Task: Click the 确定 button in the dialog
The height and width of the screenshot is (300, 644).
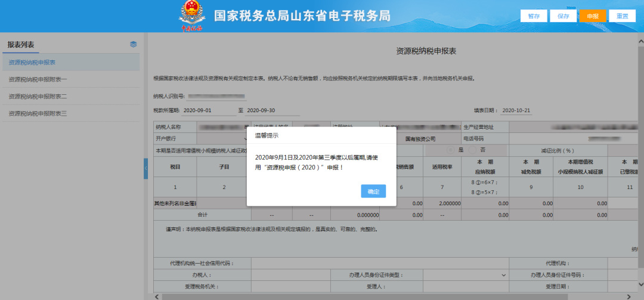Action: pos(373,191)
